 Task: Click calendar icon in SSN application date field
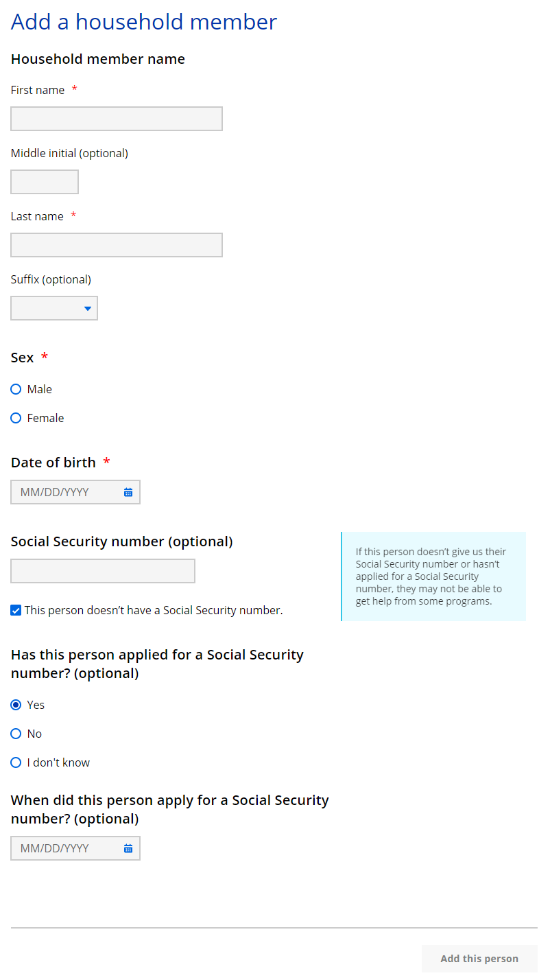pos(128,848)
